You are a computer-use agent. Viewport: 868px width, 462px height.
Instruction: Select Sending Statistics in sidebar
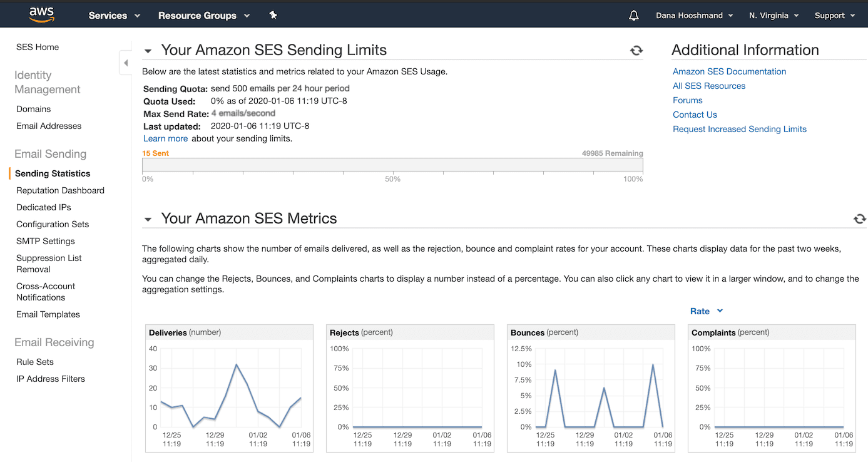53,173
